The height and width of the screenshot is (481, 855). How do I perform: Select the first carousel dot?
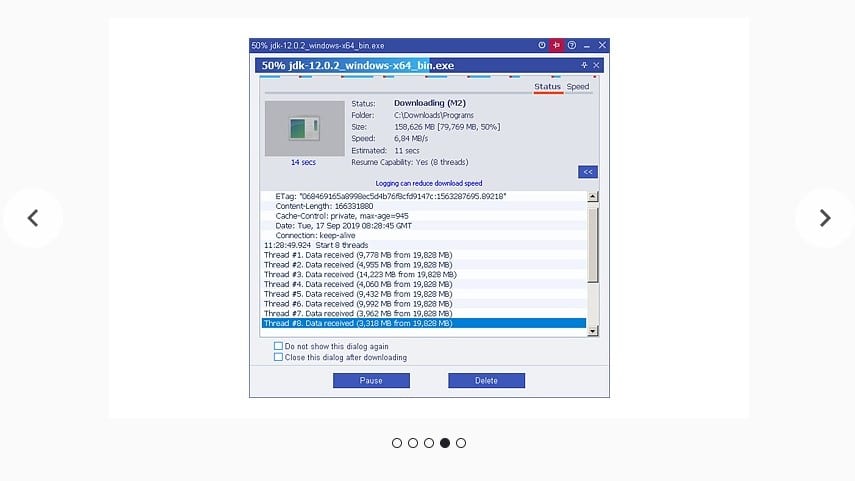(x=397, y=443)
